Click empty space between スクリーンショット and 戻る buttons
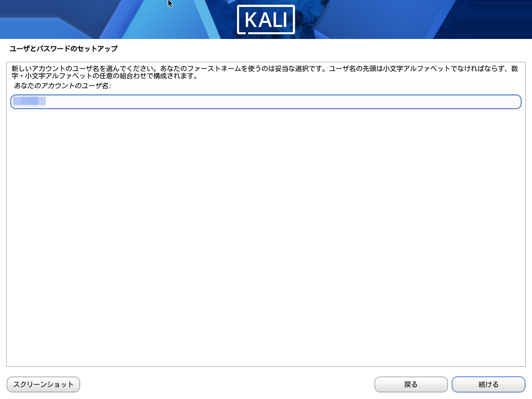532x399 pixels. click(228, 384)
